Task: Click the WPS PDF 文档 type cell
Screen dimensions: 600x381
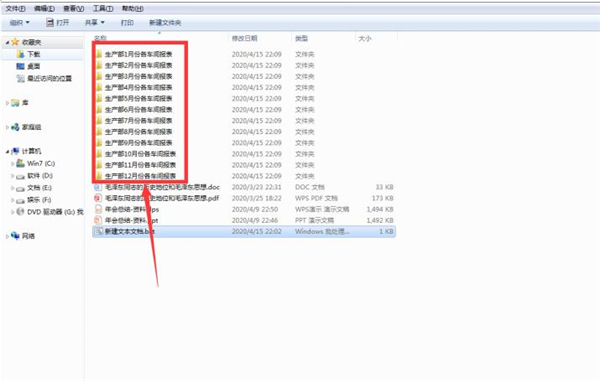Action: [x=316, y=198]
